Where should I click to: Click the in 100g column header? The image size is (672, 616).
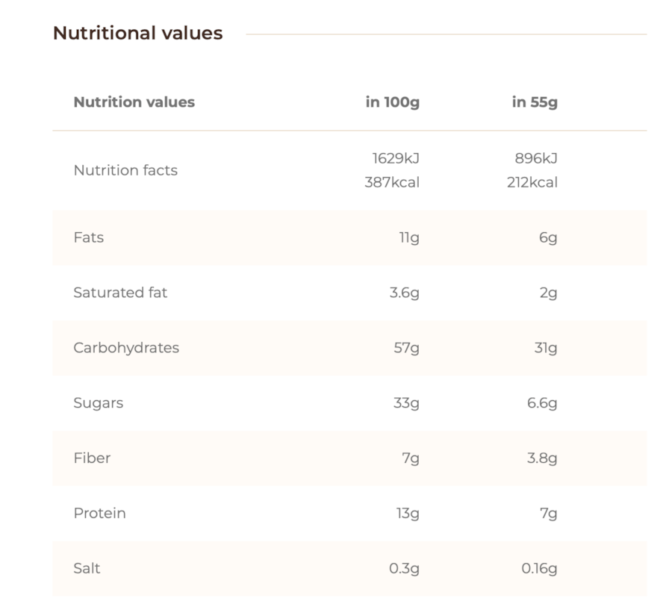click(x=392, y=102)
